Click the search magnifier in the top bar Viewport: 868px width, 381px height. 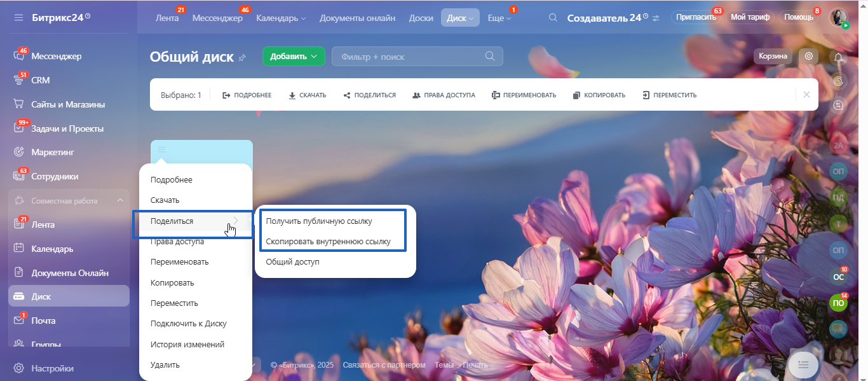point(553,18)
